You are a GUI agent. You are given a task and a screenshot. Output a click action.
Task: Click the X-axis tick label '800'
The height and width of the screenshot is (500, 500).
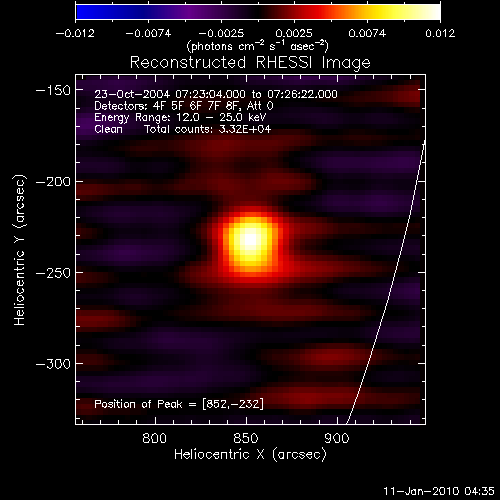(x=154, y=438)
